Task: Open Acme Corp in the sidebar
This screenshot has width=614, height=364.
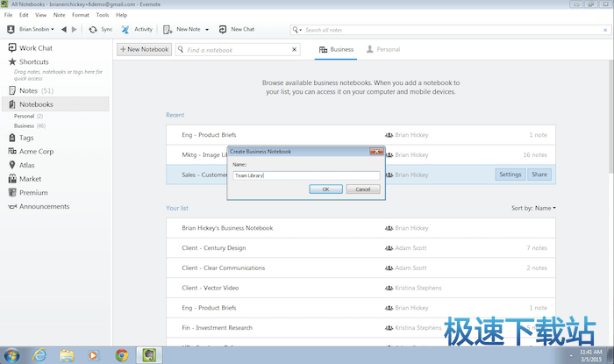Action: point(31,152)
